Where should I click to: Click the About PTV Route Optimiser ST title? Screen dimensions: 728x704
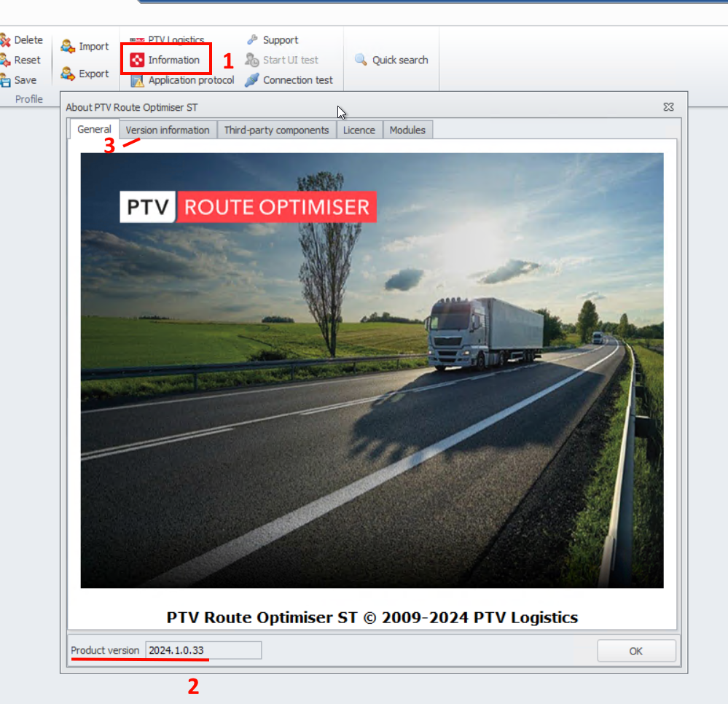point(131,107)
